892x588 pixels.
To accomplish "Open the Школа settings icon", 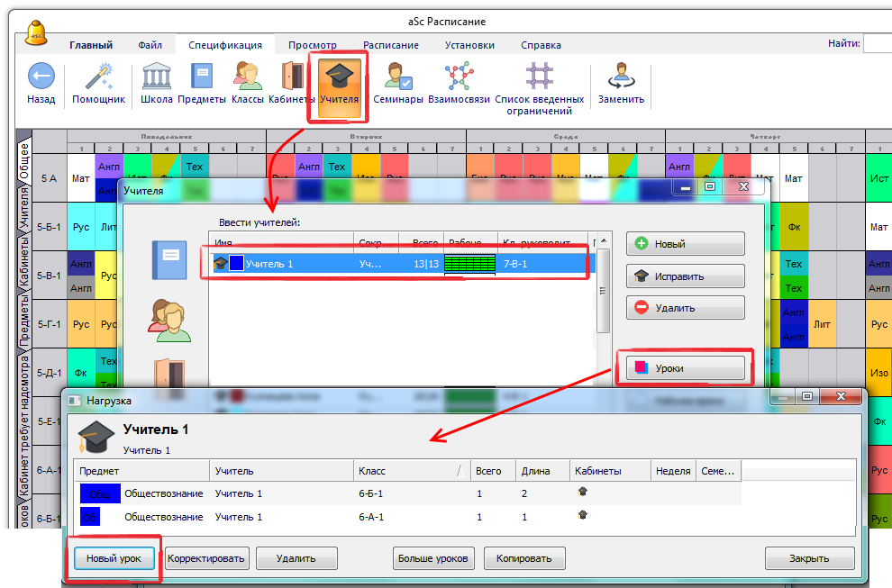I will click(157, 77).
